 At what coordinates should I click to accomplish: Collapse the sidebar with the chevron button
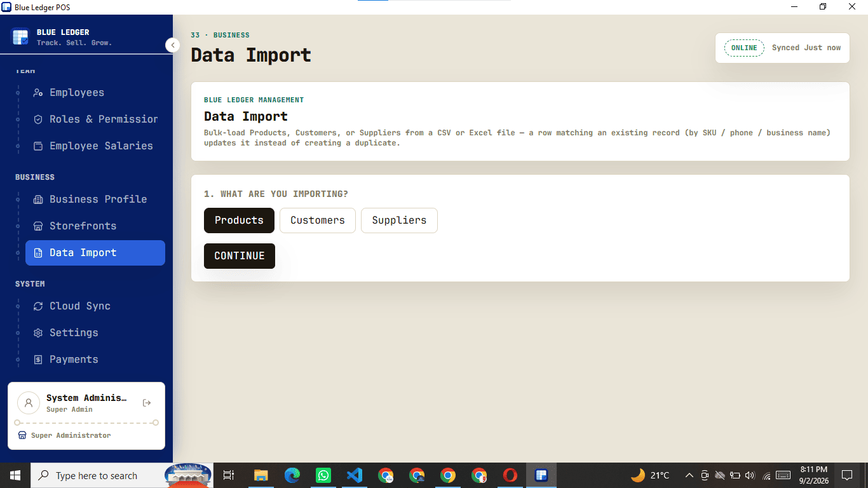point(172,45)
